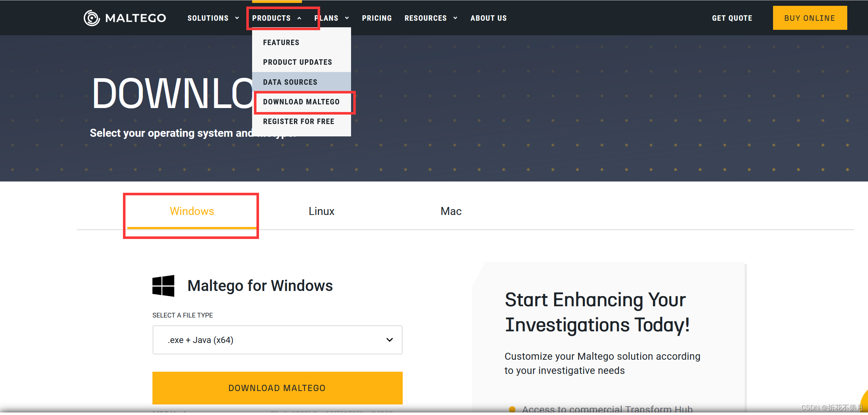
Task: Open the Pricing page
Action: 377,18
